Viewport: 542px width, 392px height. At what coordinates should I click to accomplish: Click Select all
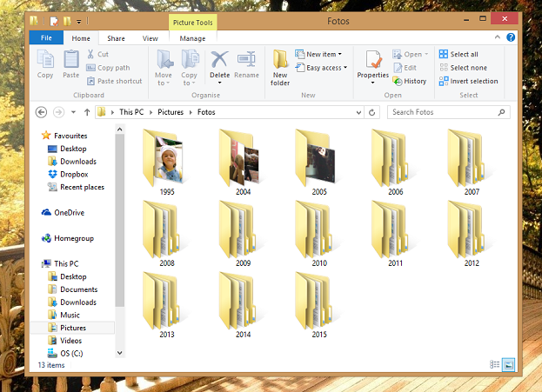point(458,54)
